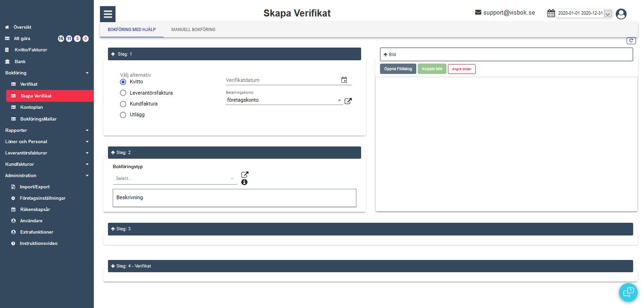Open the Bokföringstyp Select dropdown
The width and height of the screenshot is (644, 308).
point(175,178)
